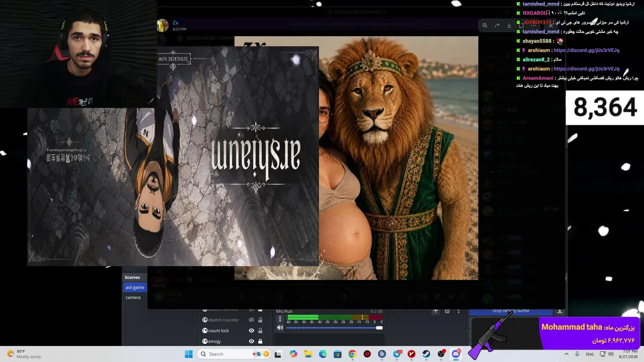Adjust the Mic/Aux volume slider
Viewport: 644px width, 362px height.
coord(334,328)
